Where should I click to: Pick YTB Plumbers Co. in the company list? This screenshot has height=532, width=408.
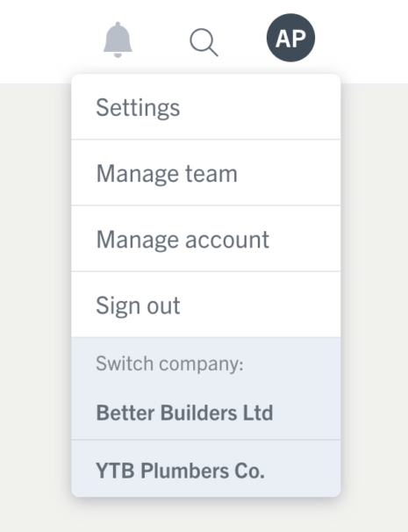(206, 470)
